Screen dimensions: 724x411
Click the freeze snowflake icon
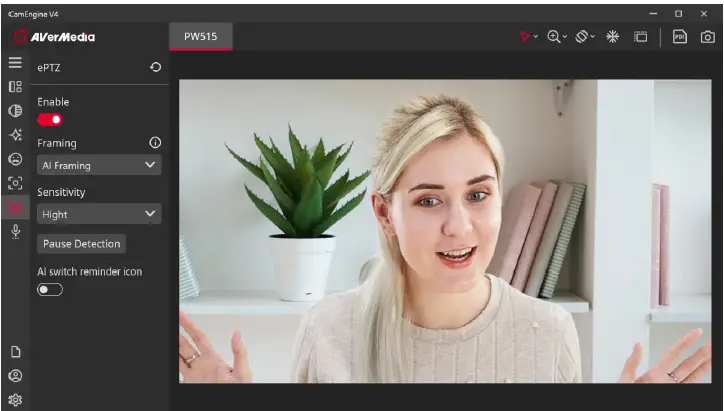pyautogui.click(x=613, y=36)
